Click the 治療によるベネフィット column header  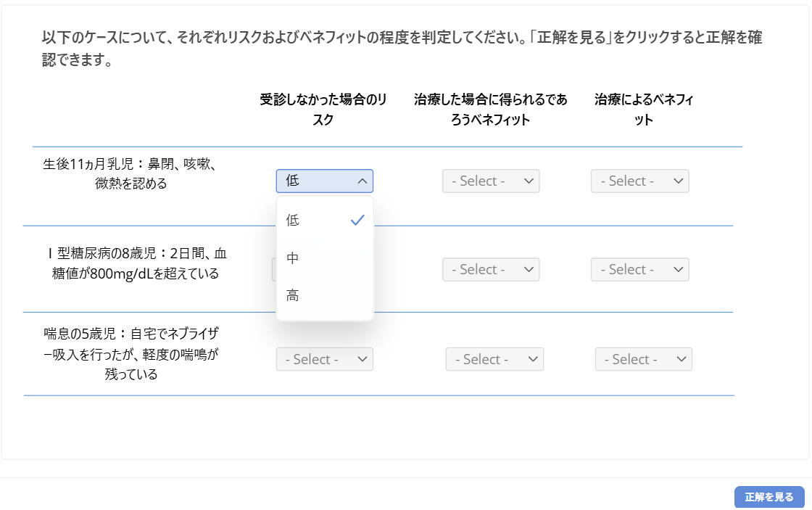644,110
